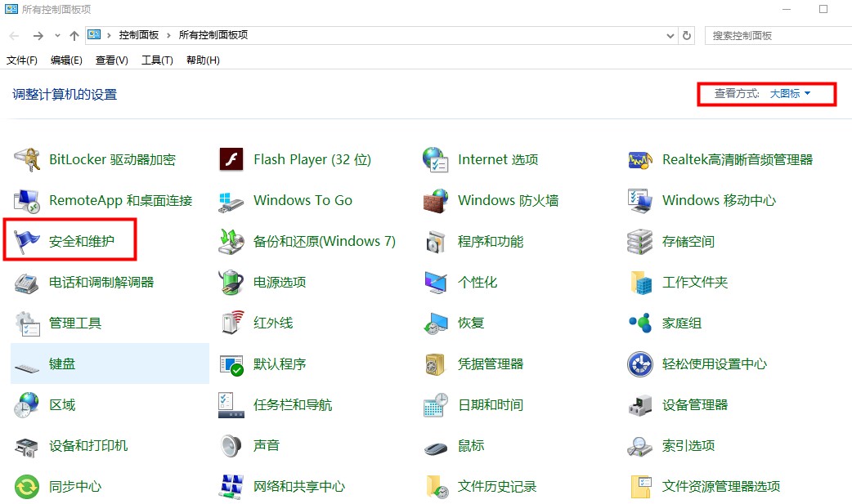Open 电源选项 battery icon
Screen dimensions: 852x504
pos(231,283)
